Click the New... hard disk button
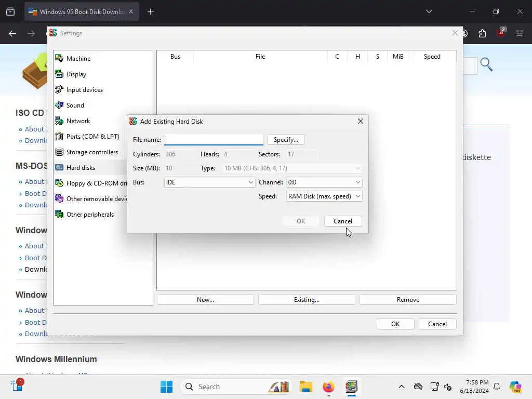This screenshot has height=399, width=532. click(x=205, y=300)
